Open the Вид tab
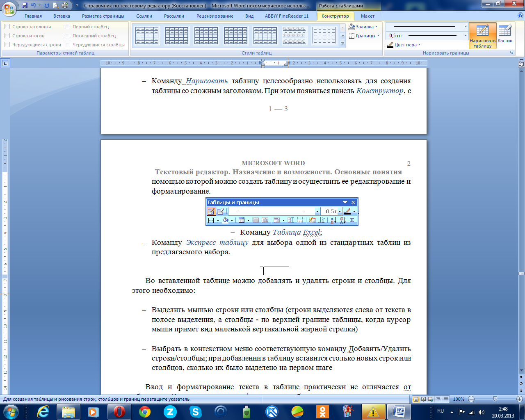 [249, 16]
